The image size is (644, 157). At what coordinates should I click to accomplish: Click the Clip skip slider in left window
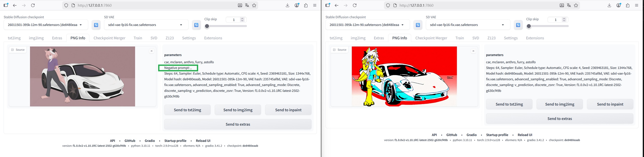(226, 26)
